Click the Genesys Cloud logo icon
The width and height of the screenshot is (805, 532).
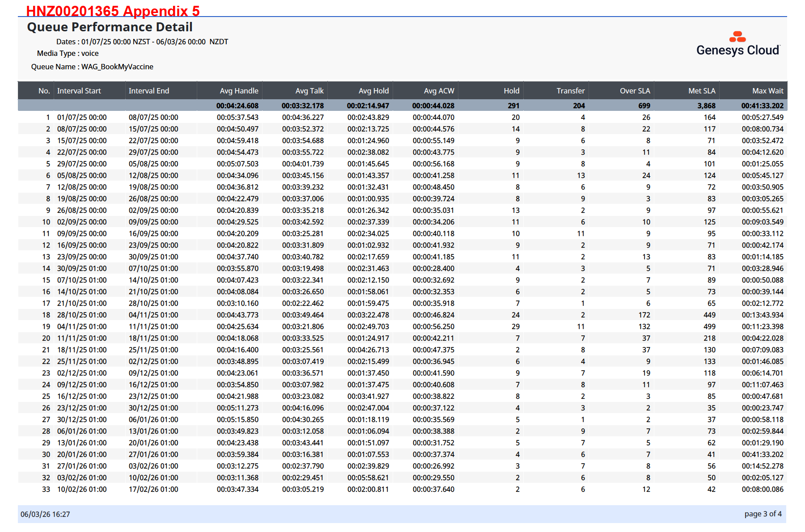737,37
